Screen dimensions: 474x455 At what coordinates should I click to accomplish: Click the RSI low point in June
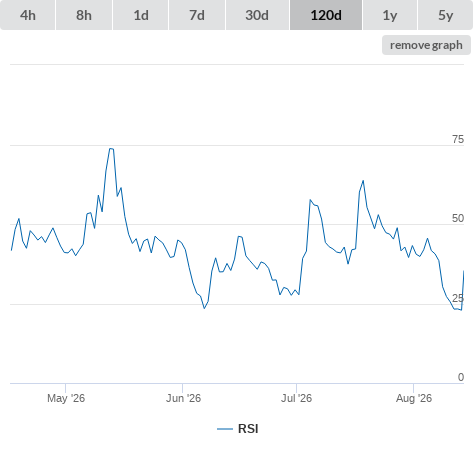204,308
